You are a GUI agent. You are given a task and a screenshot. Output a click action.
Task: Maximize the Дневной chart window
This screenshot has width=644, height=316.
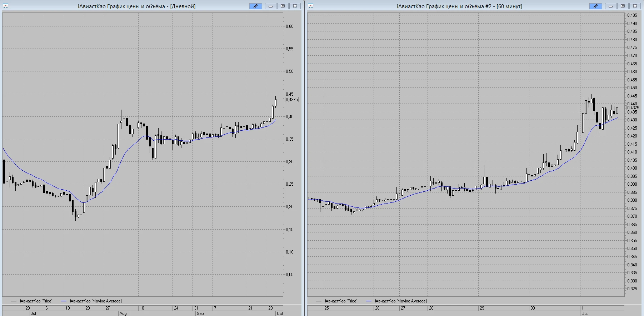tap(283, 6)
